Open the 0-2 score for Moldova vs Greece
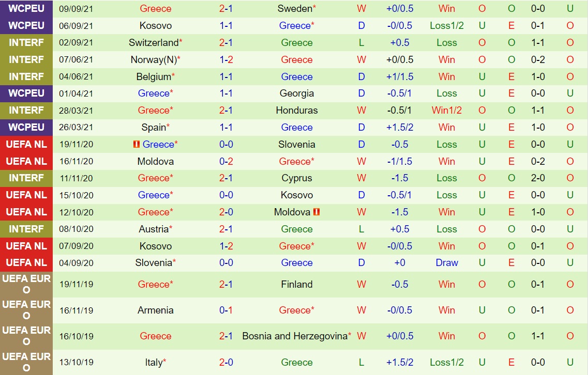The height and width of the screenshot is (375, 588). (x=226, y=162)
